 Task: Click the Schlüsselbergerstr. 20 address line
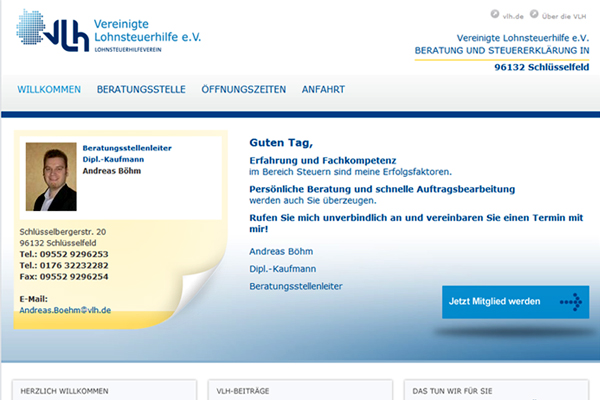63,232
